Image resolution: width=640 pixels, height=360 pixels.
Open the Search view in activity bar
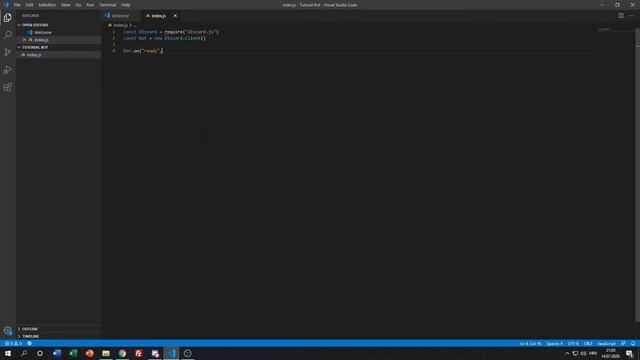click(7, 35)
